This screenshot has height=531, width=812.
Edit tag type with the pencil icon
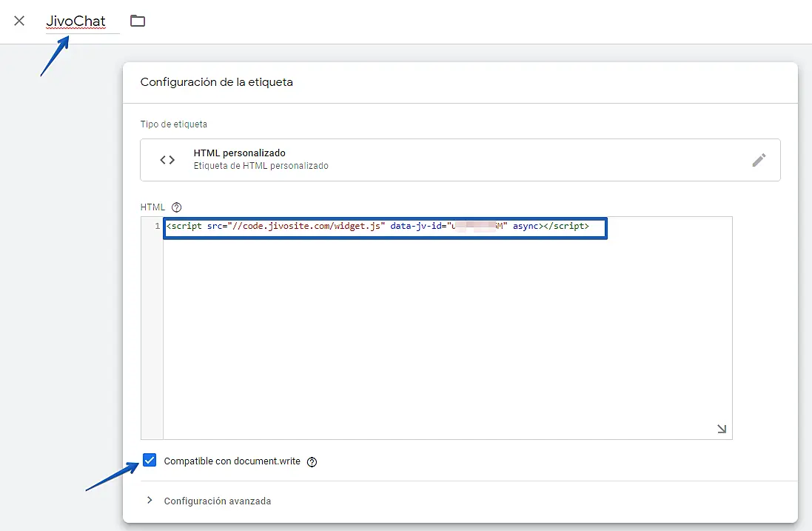pos(759,160)
